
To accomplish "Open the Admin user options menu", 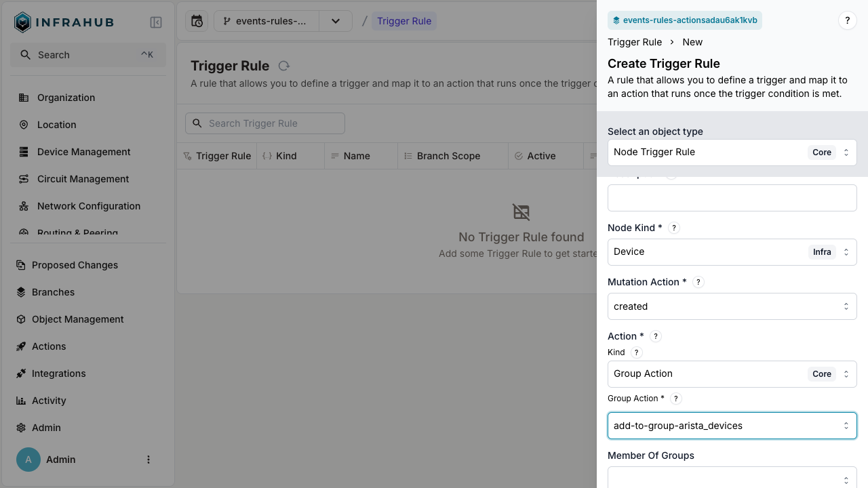I will pyautogui.click(x=149, y=460).
